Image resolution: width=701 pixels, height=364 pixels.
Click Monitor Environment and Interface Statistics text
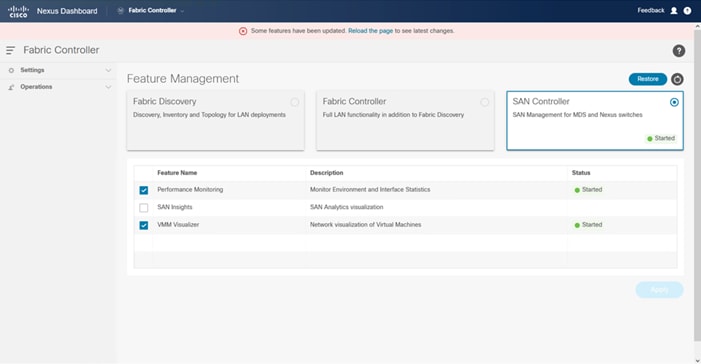370,190
